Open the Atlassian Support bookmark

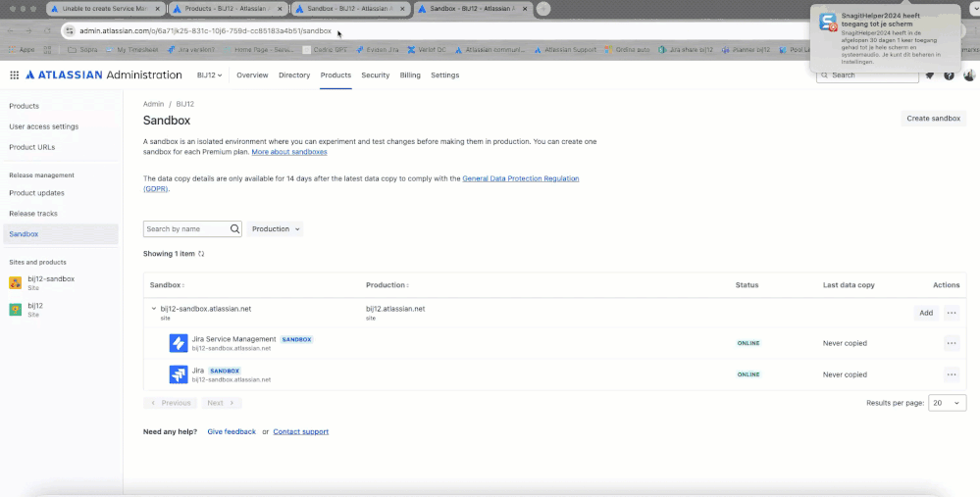point(564,50)
